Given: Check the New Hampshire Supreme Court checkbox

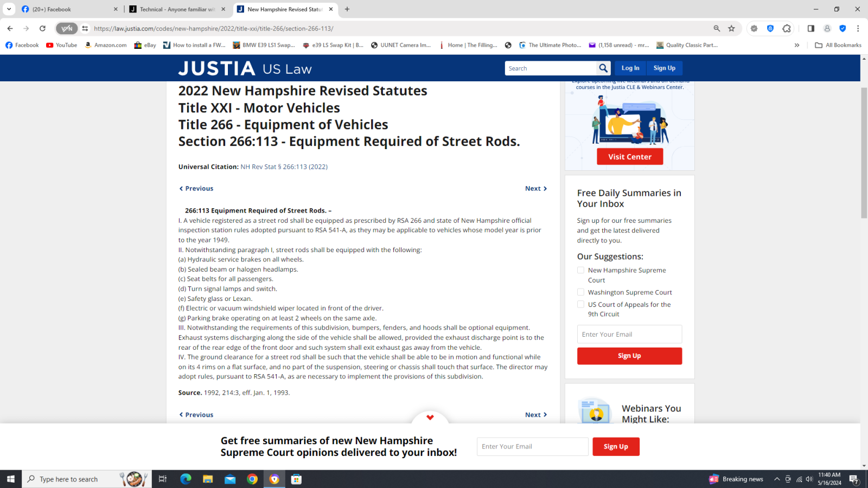Looking at the screenshot, I should pos(581,270).
